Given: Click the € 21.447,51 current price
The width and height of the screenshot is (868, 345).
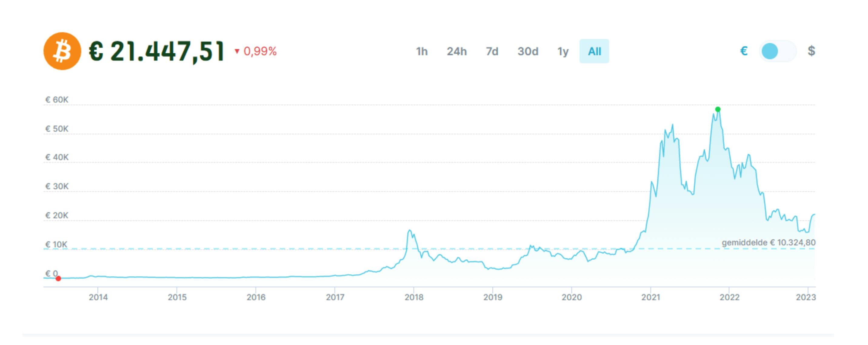Looking at the screenshot, I should [157, 51].
